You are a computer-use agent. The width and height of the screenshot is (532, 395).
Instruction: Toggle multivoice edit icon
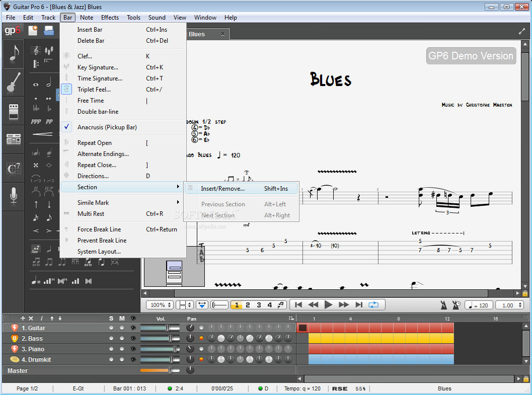pos(281,305)
